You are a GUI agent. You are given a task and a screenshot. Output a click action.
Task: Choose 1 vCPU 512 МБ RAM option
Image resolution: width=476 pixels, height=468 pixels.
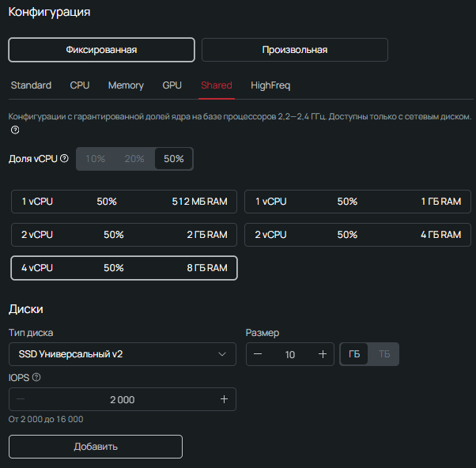tap(124, 202)
